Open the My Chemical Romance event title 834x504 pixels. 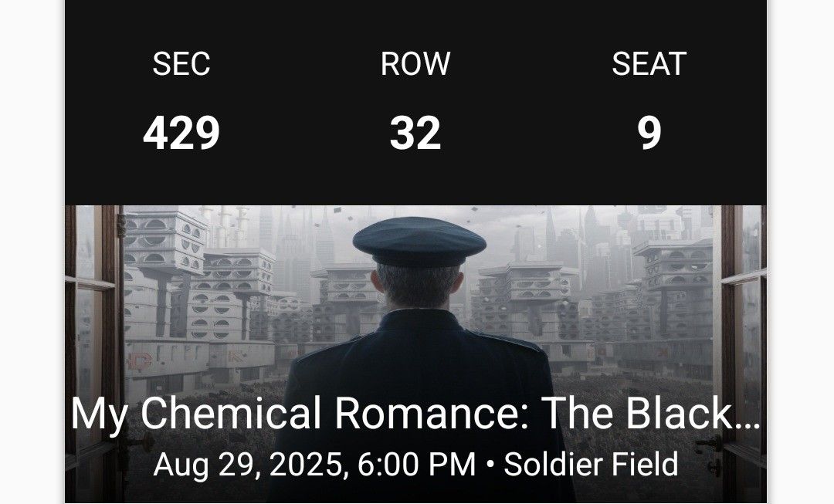(415, 414)
